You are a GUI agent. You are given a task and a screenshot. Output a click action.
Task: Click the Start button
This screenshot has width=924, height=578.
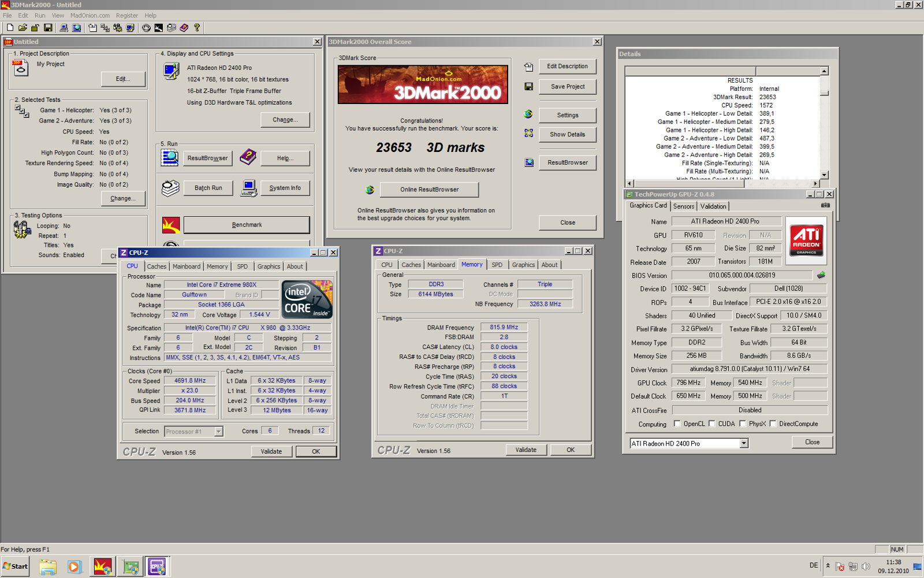(16, 566)
